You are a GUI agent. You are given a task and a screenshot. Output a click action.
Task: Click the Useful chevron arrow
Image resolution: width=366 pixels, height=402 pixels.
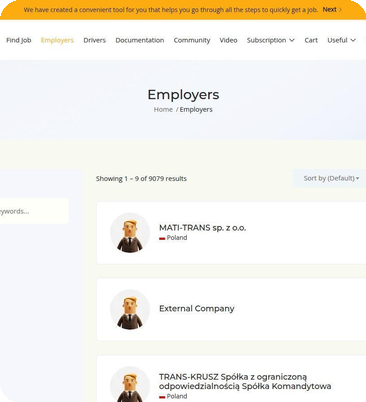(x=353, y=40)
